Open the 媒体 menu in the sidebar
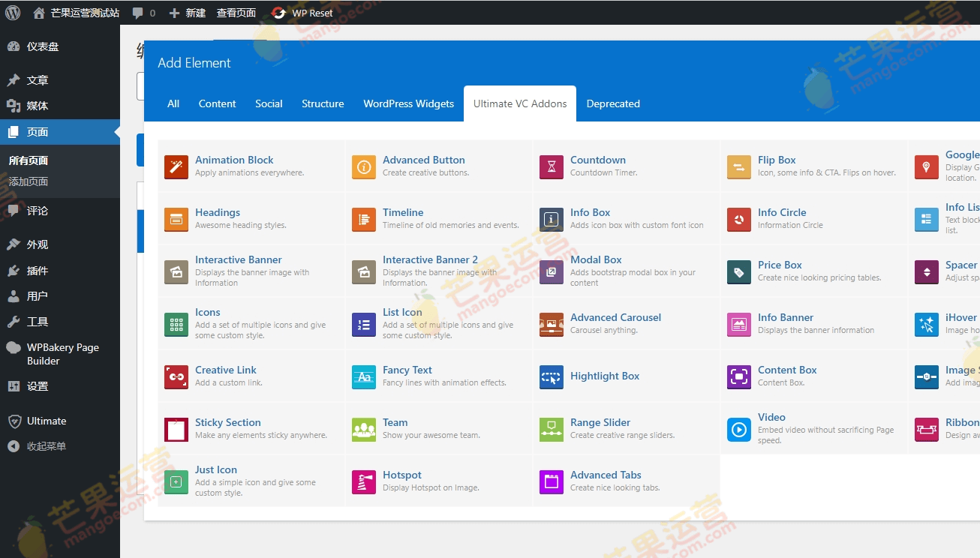 (36, 106)
